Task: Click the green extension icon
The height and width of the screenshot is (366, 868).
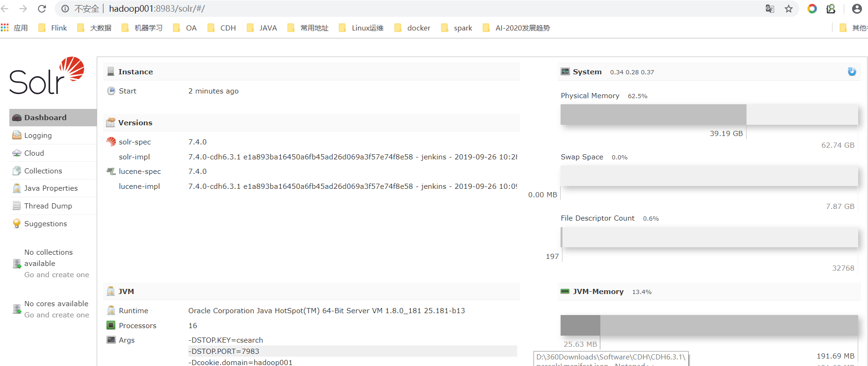Action: coord(831,9)
